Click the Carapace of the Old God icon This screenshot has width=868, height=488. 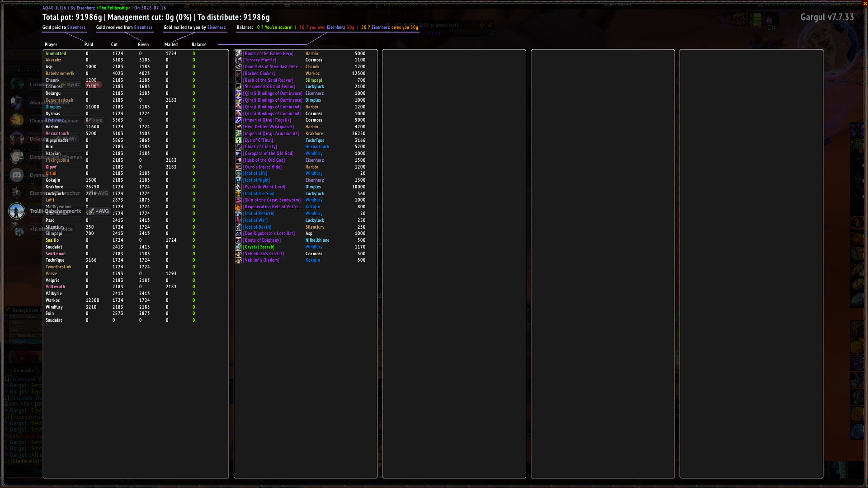(x=238, y=154)
